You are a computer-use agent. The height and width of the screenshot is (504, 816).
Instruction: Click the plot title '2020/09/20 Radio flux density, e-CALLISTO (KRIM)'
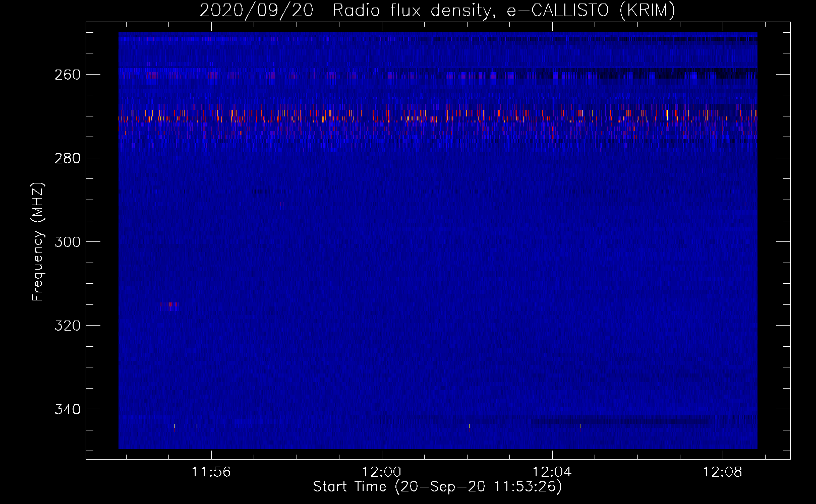(x=437, y=10)
